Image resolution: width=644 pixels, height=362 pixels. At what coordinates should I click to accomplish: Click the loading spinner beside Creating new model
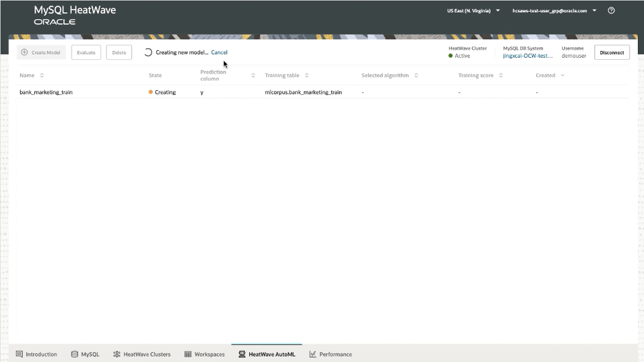click(148, 52)
